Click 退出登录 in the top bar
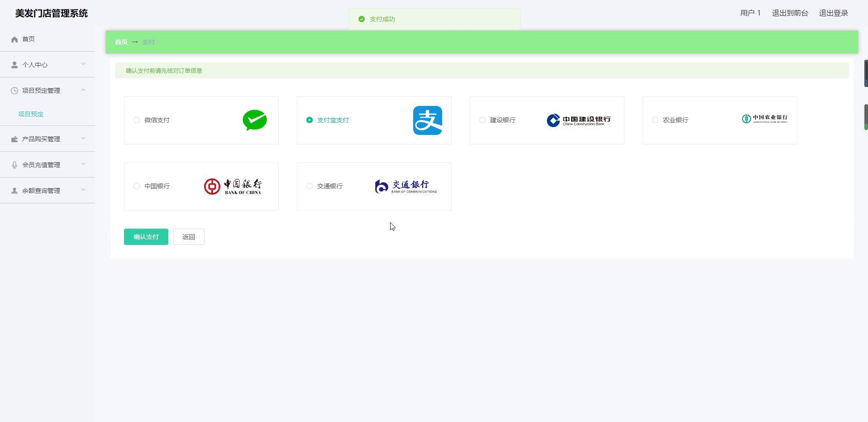The width and height of the screenshot is (868, 422). [x=833, y=13]
